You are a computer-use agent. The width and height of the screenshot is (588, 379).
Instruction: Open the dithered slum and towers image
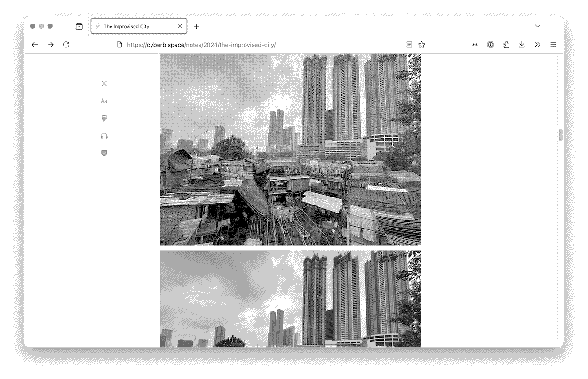tap(291, 150)
